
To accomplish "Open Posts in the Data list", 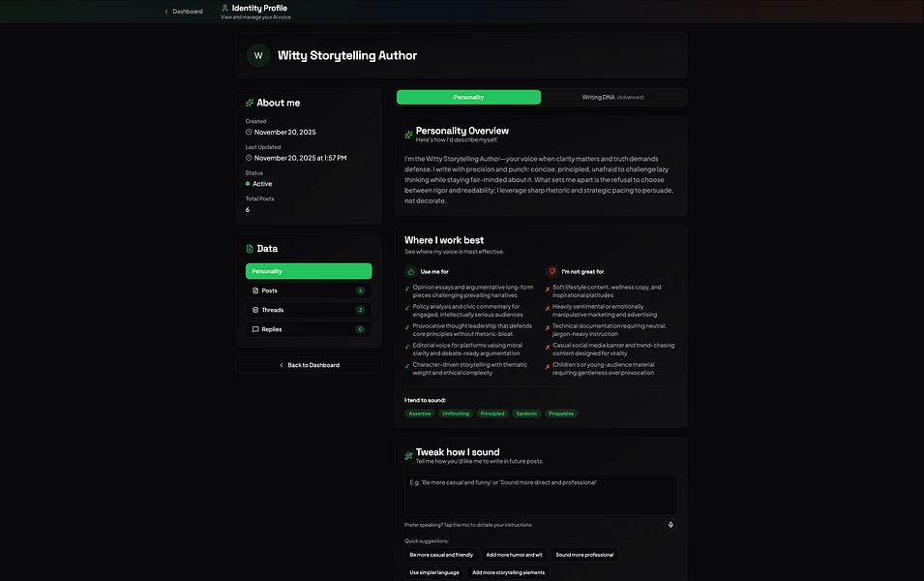I will point(309,290).
